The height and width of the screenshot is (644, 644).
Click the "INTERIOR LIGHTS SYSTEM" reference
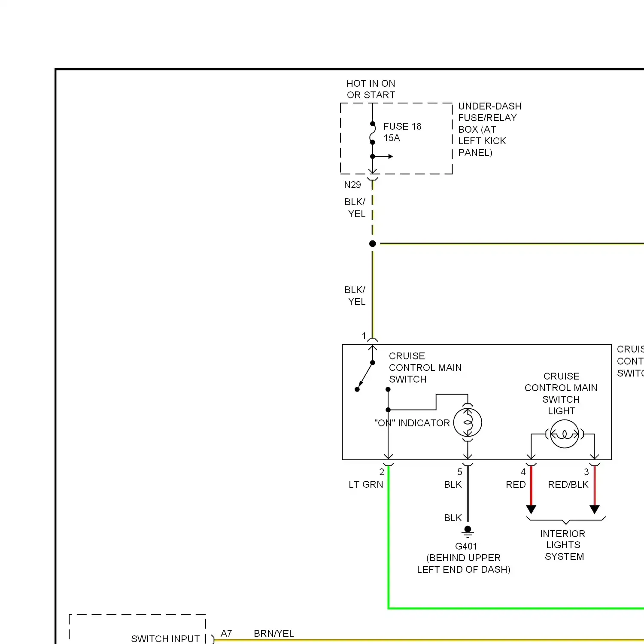[563, 545]
